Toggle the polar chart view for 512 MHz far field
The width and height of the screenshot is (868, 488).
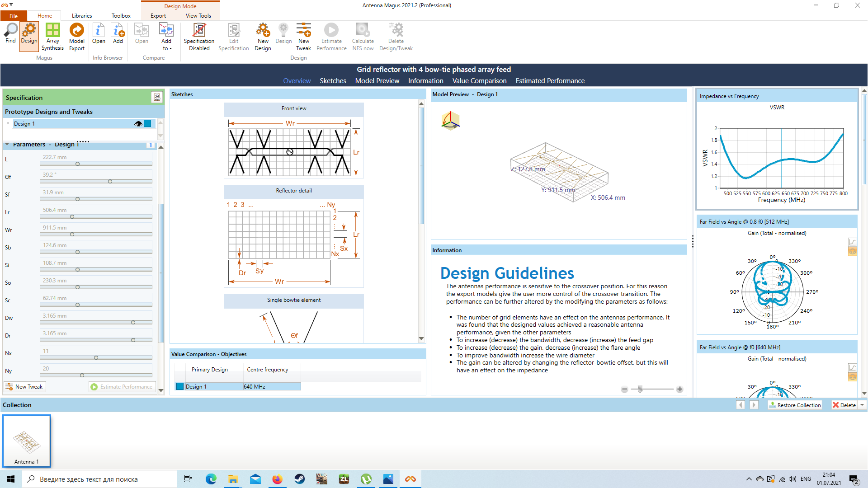[x=852, y=252]
